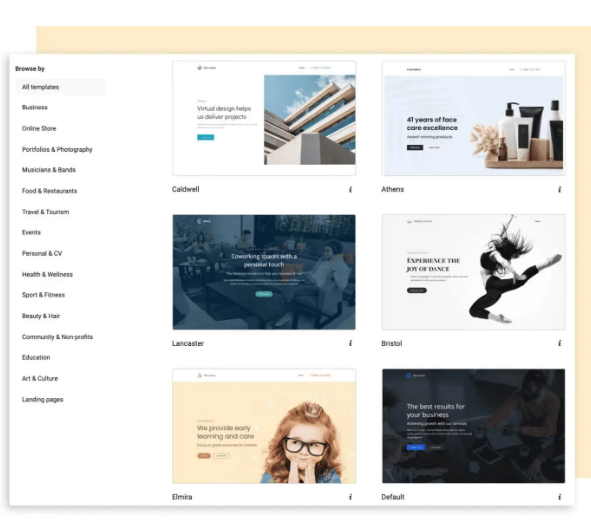
Task: Select the Elmira early learning thumbnail
Action: (x=264, y=426)
